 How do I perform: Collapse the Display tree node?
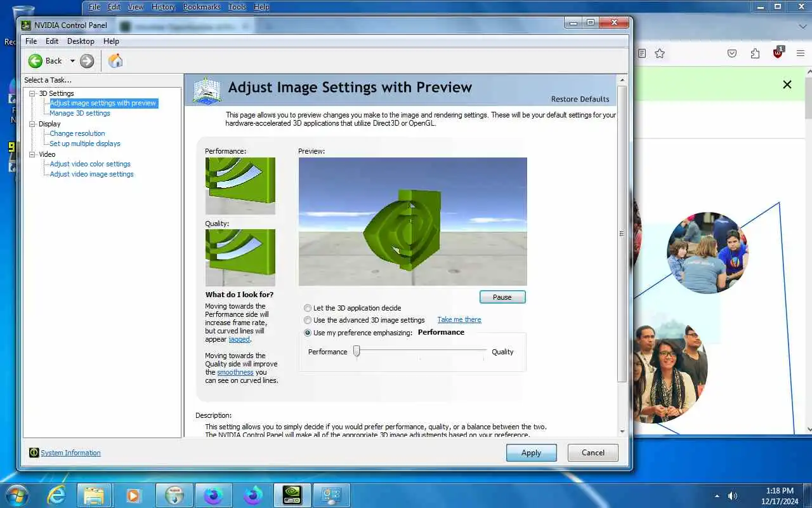32,124
